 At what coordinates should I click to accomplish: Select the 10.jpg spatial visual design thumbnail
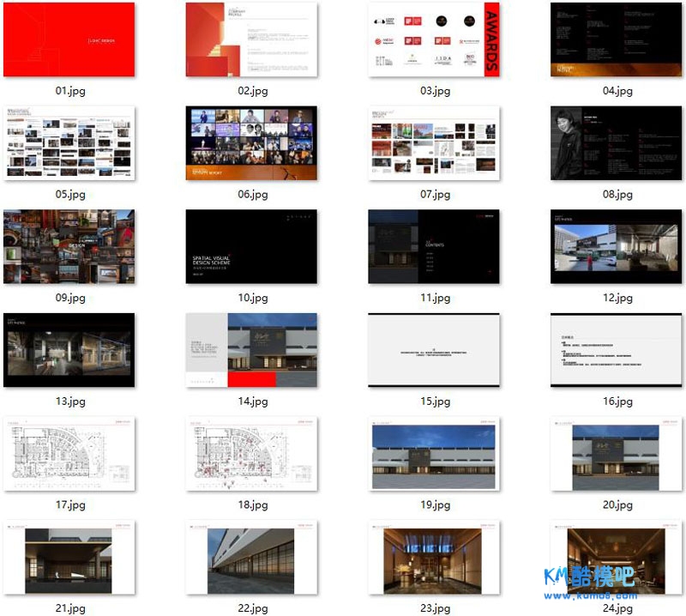point(251,246)
